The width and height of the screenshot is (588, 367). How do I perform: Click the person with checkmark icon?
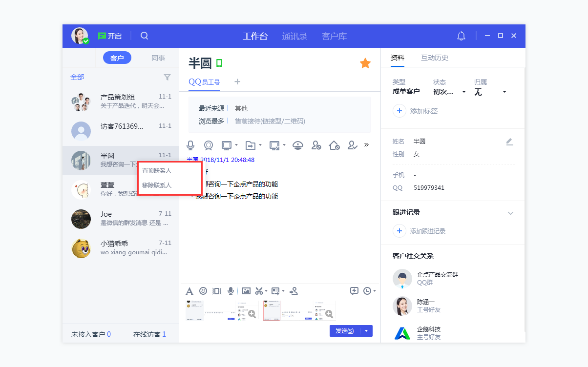(x=352, y=145)
